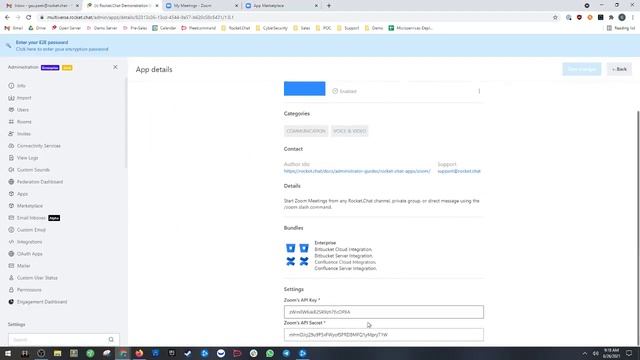Open the app options kebab menu
This screenshot has width=640, height=360.
tap(479, 91)
